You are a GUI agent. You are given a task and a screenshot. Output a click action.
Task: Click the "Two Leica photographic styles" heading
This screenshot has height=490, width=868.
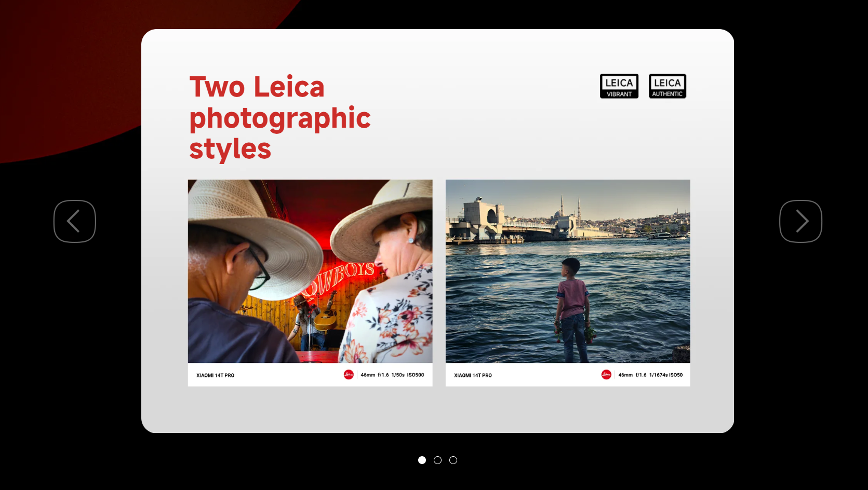[x=279, y=118]
